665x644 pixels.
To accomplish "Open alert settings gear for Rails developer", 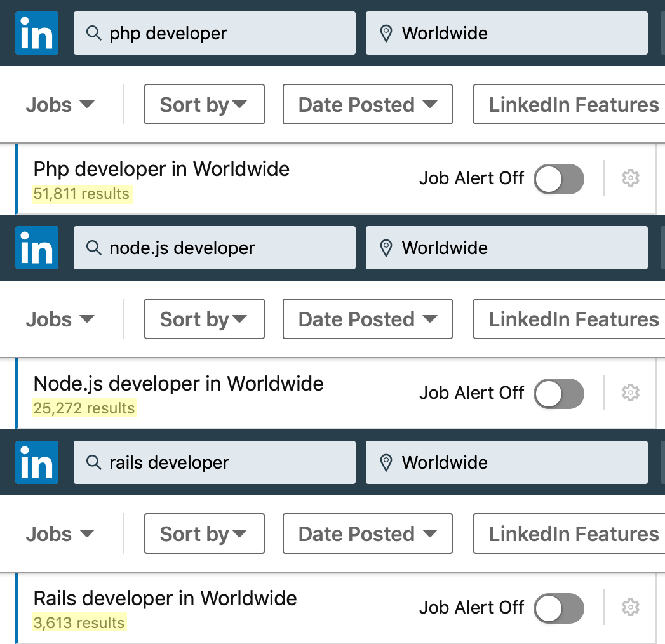I will (x=630, y=607).
